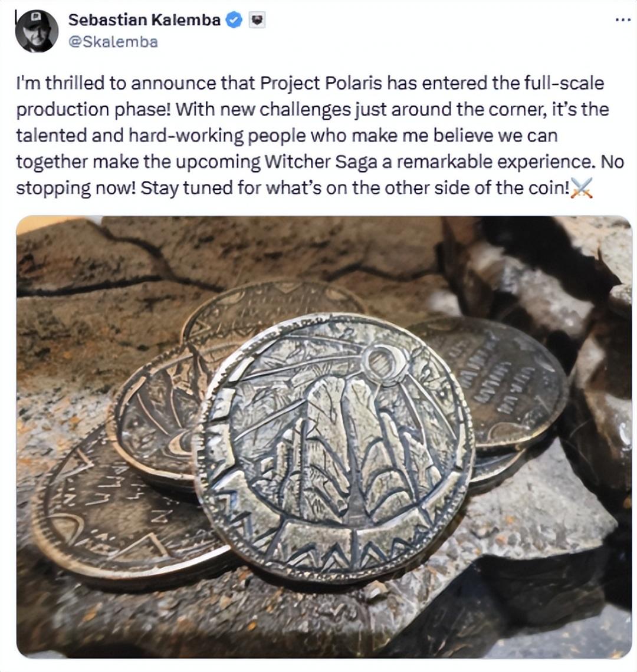The height and width of the screenshot is (672, 637).
Task: Click the crossed swords emoji
Action: coord(582,187)
